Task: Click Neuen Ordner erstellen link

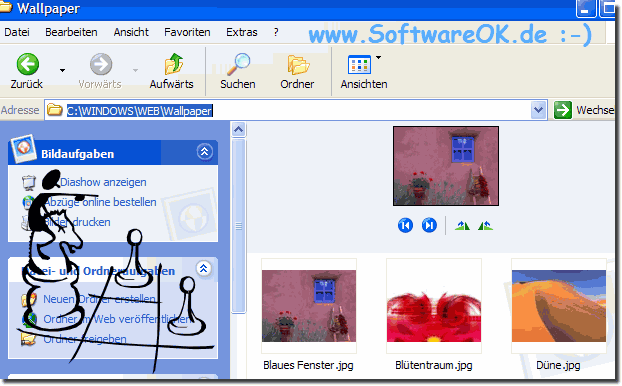Action: tap(99, 299)
